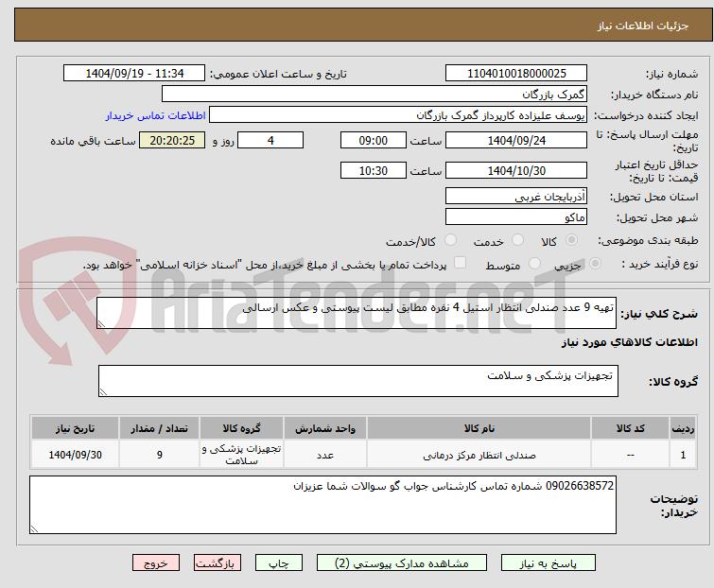714x588 pixels.
Task: Click the announcement date field 1404/09/19 - 11:34
Action: [x=134, y=74]
